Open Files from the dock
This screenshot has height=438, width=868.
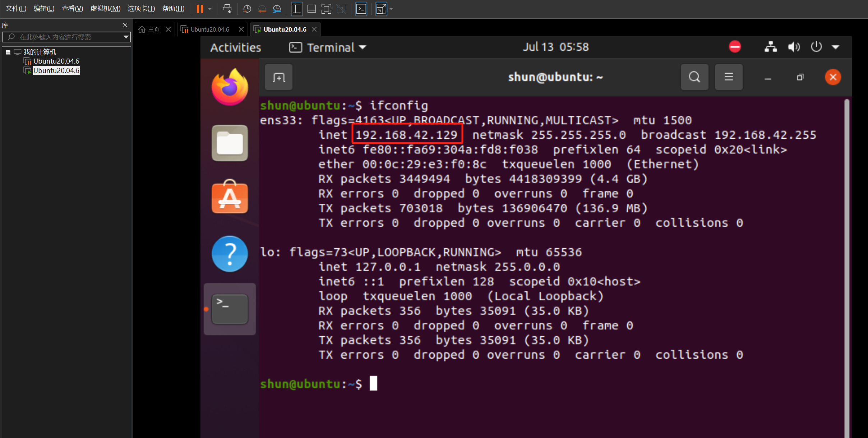[230, 143]
